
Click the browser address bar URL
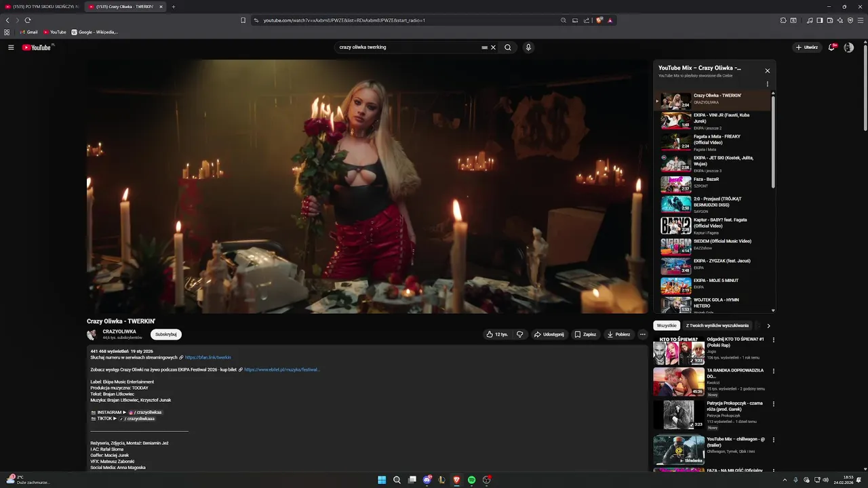pyautogui.click(x=344, y=20)
